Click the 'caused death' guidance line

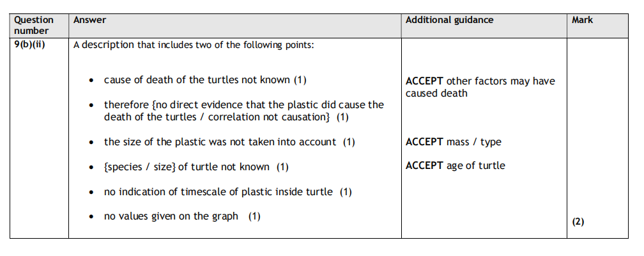(x=436, y=93)
